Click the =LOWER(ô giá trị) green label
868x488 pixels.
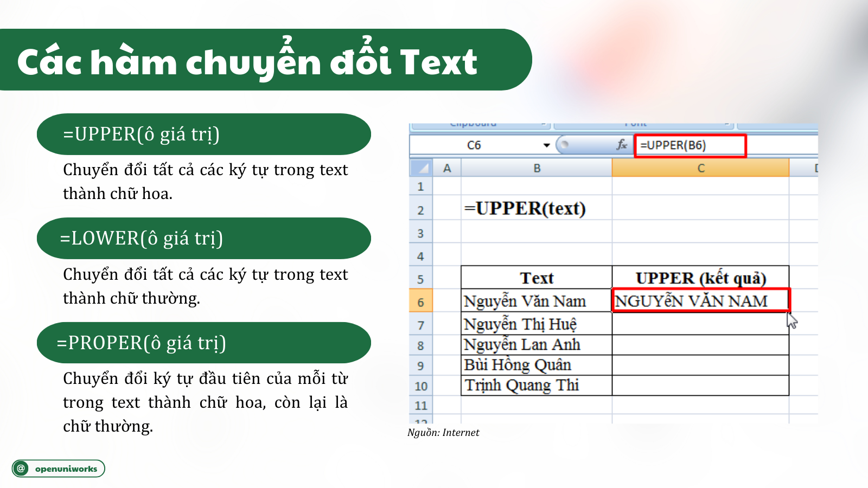[x=203, y=239]
